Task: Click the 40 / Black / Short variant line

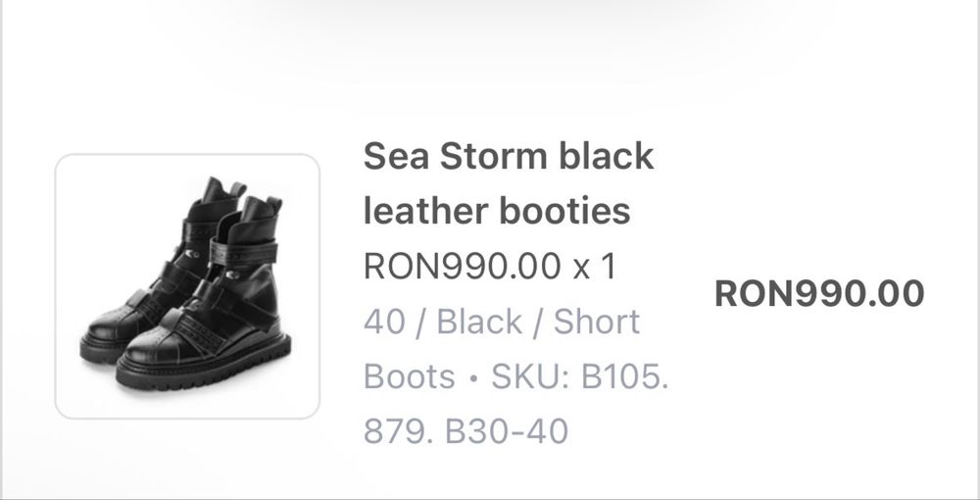Action: point(501,322)
